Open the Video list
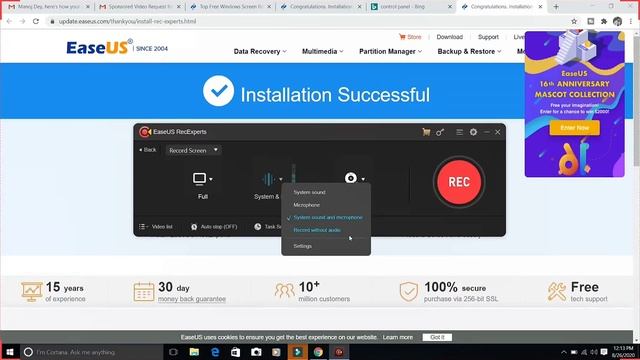The width and height of the screenshot is (640, 360). 156,227
